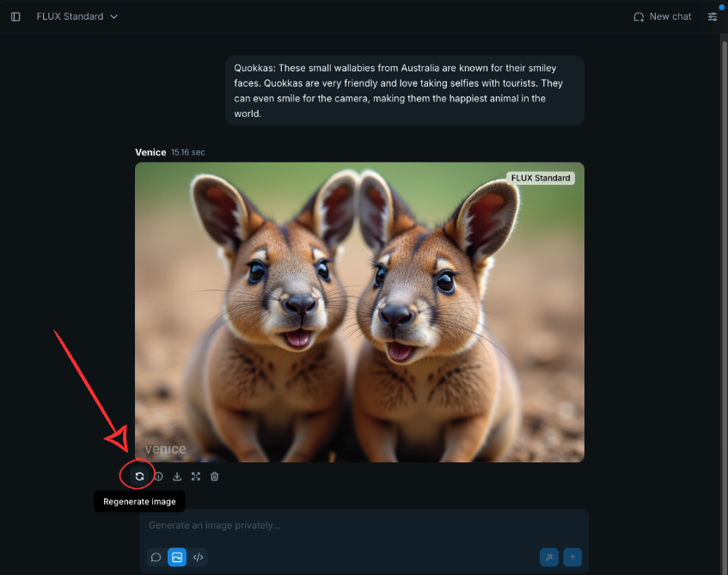
Task: Download the generated quokka image
Action: 177,476
